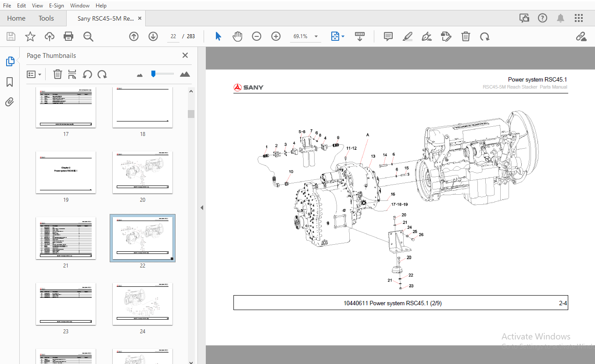Close the Sany RSC45-5M document tab
Screen dimensions: 595x364
[x=140, y=18]
